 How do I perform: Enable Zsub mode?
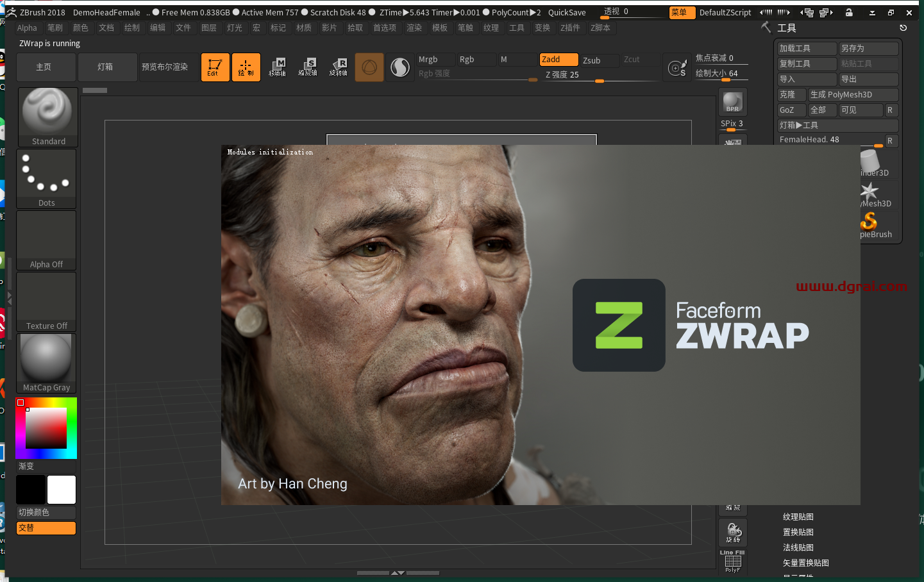coord(600,60)
